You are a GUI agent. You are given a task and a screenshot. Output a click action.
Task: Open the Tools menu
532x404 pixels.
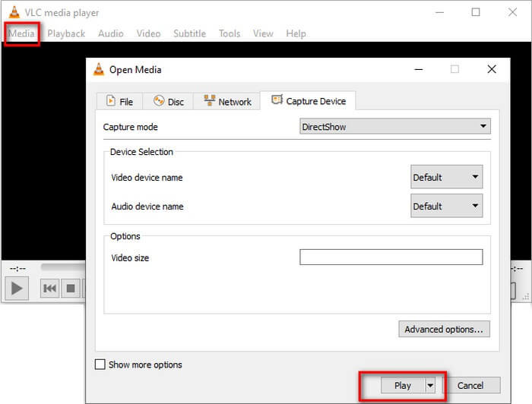click(x=230, y=33)
